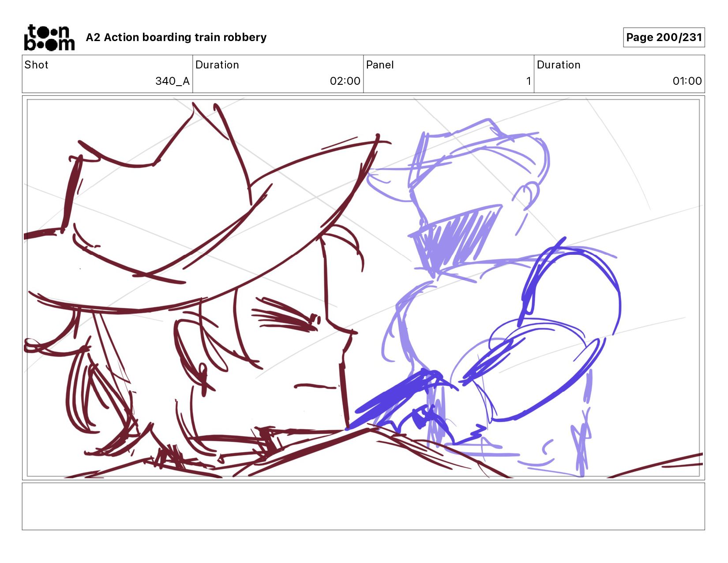The height and width of the screenshot is (563, 728).
Task: Select the title 'A2 Action boarding train robbery'
Action: pyautogui.click(x=176, y=38)
